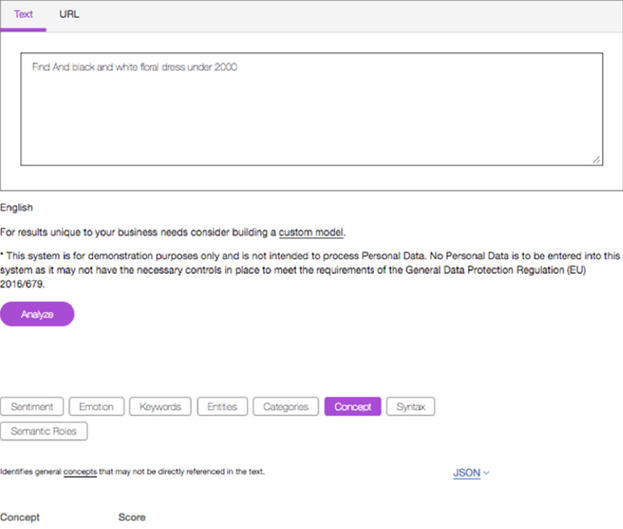Select the Keywords feature tab
This screenshot has width=623, height=529.
click(x=160, y=407)
